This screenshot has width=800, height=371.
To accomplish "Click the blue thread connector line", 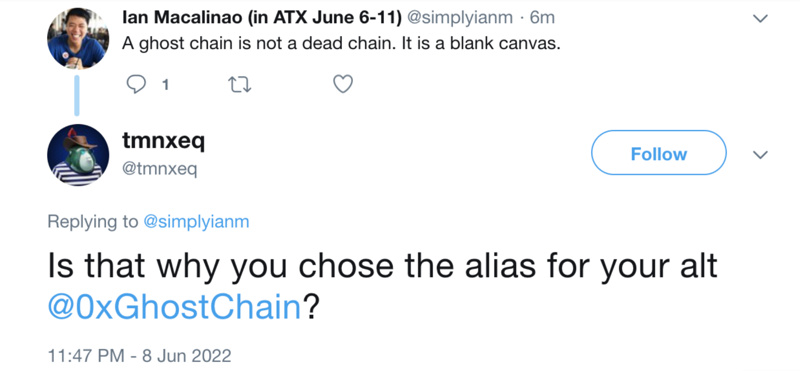I will [x=77, y=96].
